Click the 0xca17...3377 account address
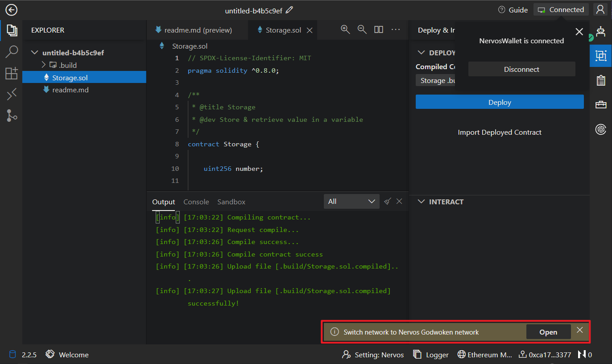Screen dimensions: 612x364 (545, 355)
